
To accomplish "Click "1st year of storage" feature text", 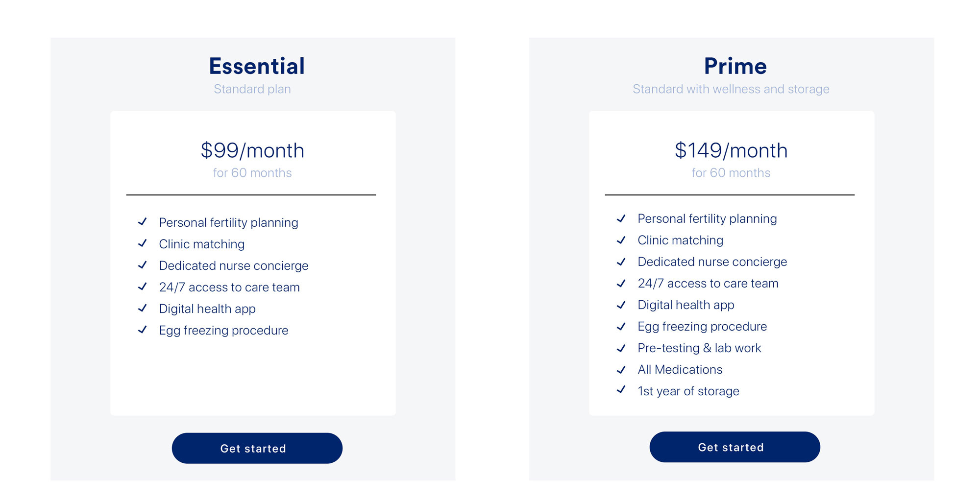I will tap(688, 391).
